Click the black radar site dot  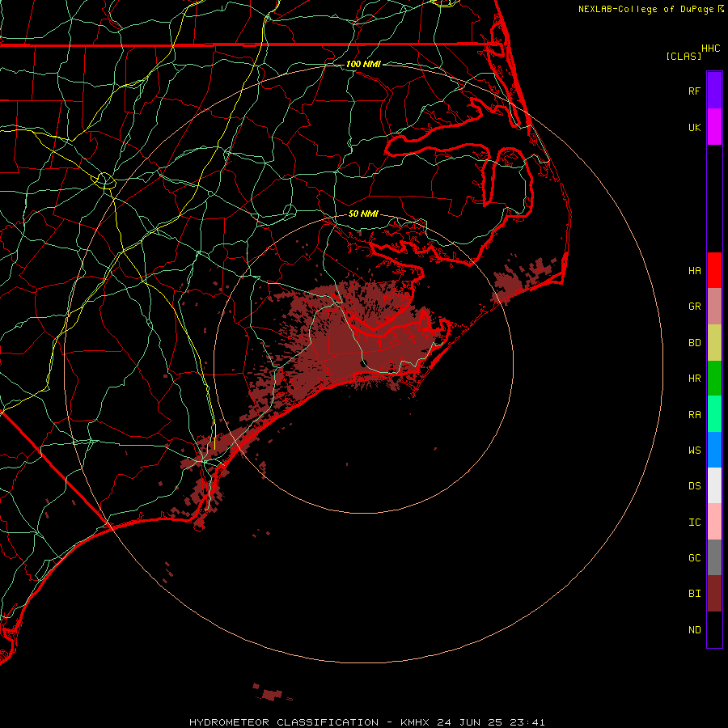pyautogui.click(x=364, y=363)
